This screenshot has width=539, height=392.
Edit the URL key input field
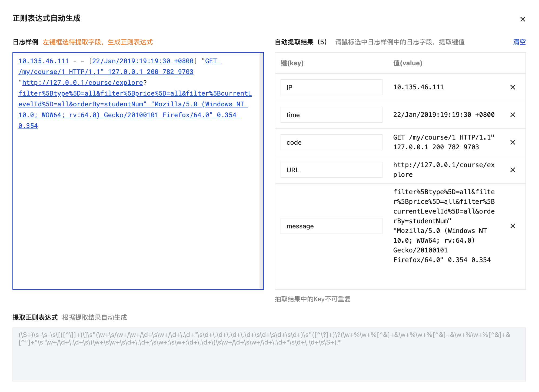331,170
